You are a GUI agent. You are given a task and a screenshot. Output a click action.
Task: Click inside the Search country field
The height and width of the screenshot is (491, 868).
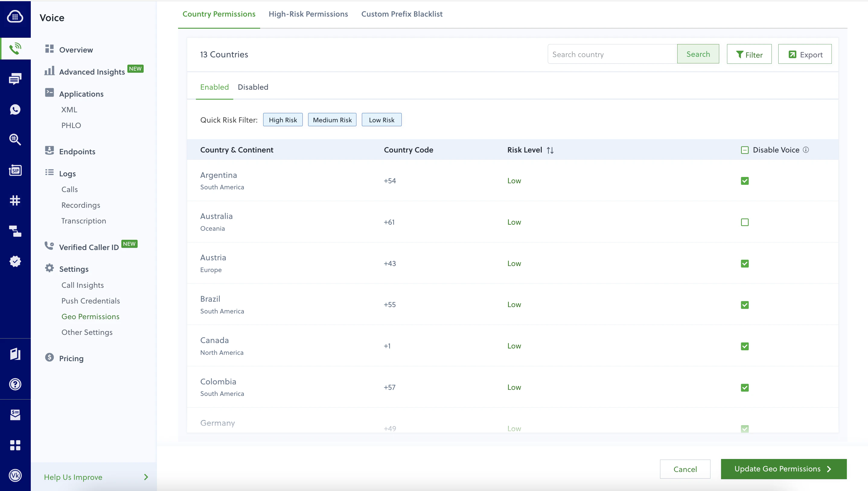[x=611, y=54]
